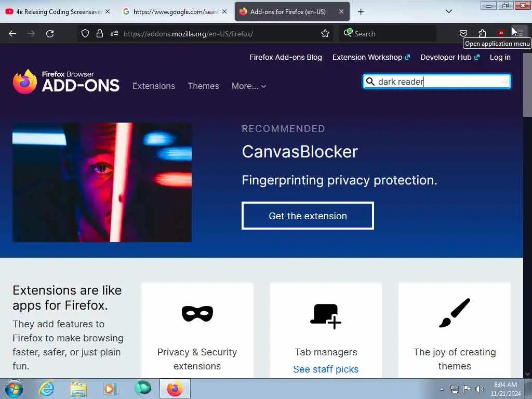Click the Action Center flag icon

[467, 389]
